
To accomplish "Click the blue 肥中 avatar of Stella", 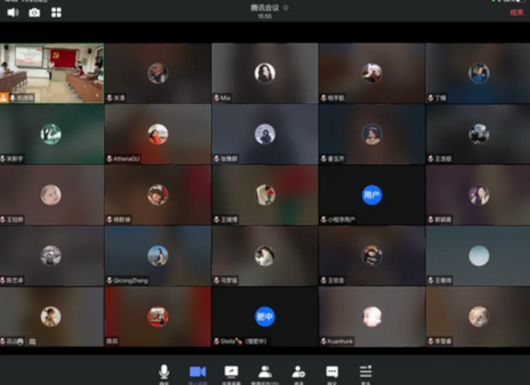I will [265, 316].
